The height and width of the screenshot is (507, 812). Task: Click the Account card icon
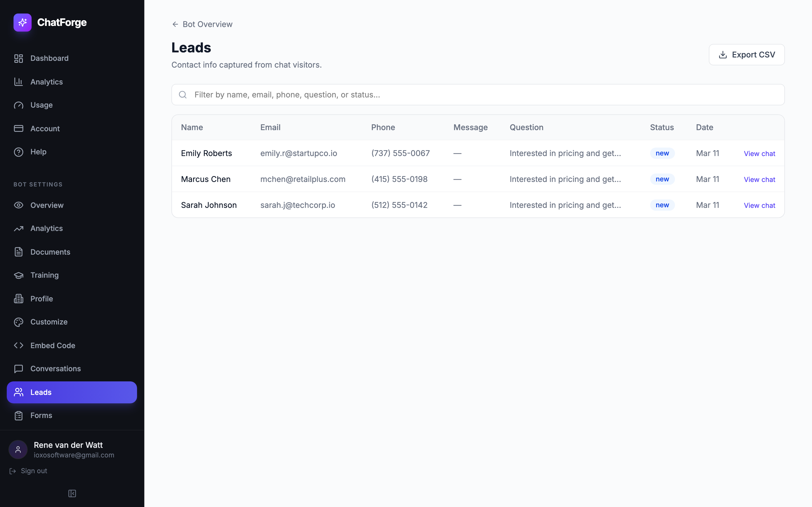coord(18,128)
